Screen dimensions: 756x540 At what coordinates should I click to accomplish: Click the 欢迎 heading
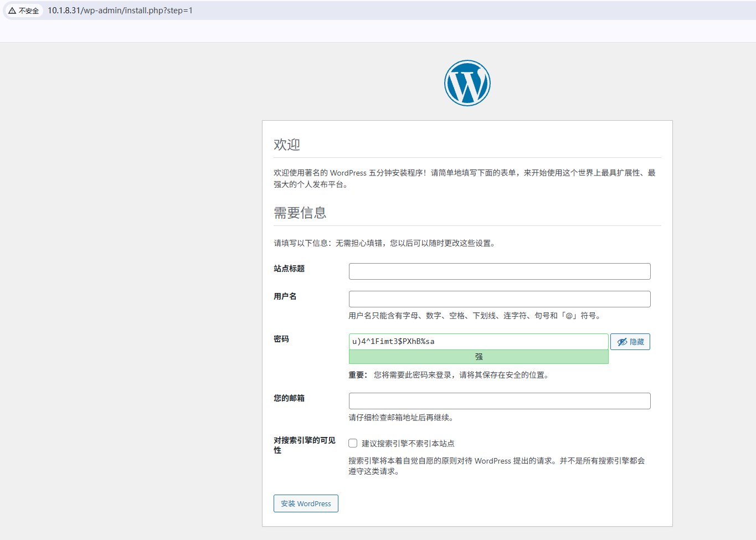tap(287, 145)
